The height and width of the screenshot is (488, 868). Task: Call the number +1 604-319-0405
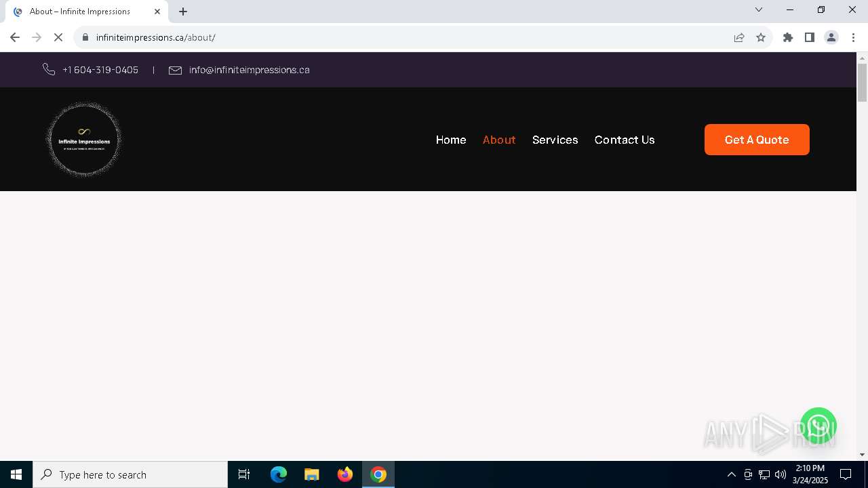100,70
